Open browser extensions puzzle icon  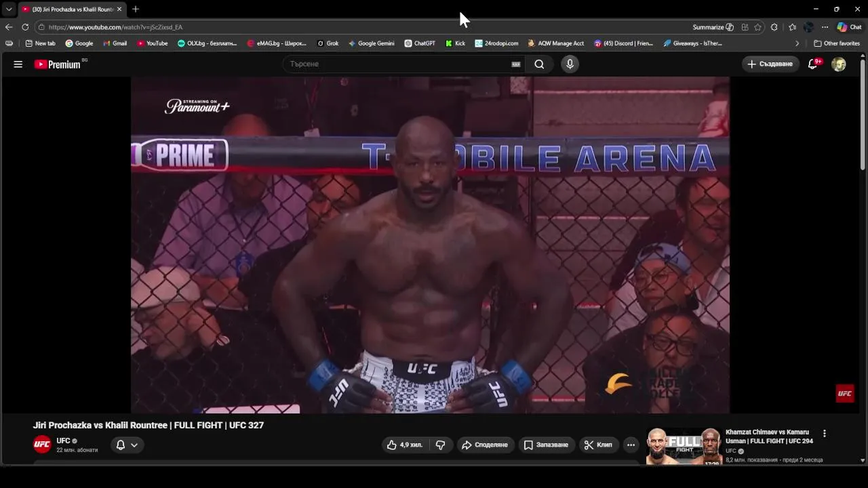pos(774,27)
